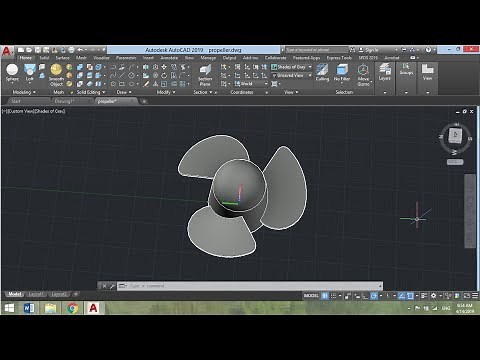The height and width of the screenshot is (360, 480).
Task: Click the Open file icon in quick access toolbar
Action: (29, 50)
